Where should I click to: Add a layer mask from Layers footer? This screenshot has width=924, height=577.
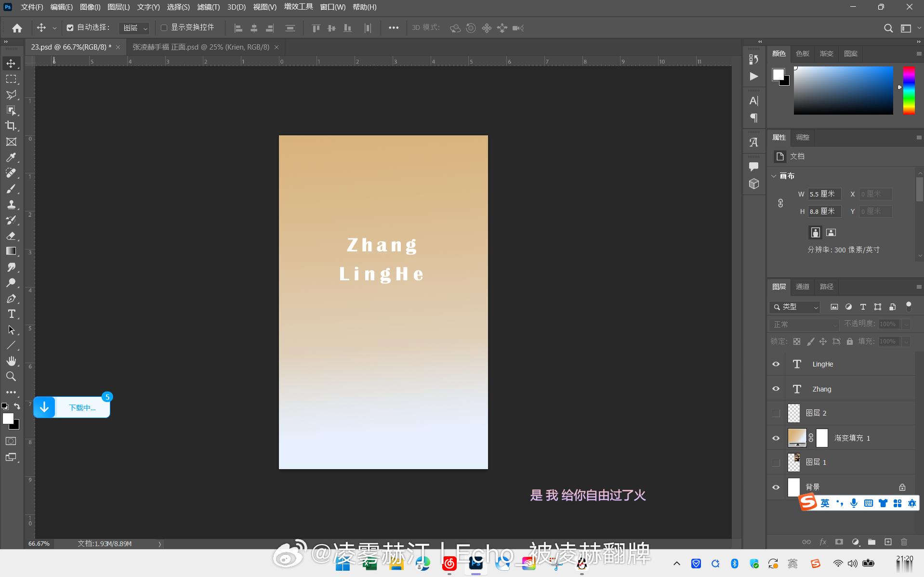pyautogui.click(x=839, y=542)
